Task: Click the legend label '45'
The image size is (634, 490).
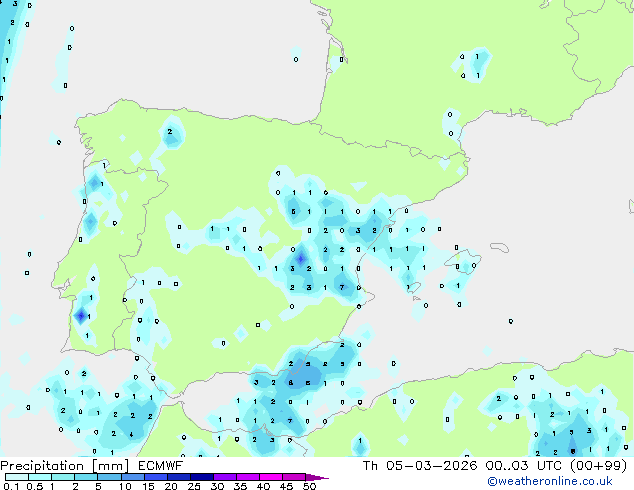Action: (x=287, y=486)
